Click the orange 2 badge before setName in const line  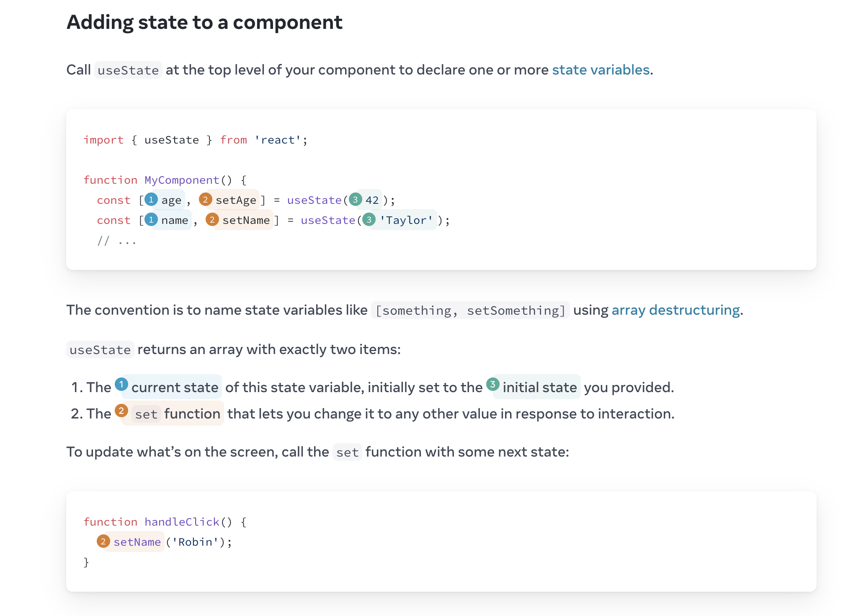pyautogui.click(x=212, y=220)
